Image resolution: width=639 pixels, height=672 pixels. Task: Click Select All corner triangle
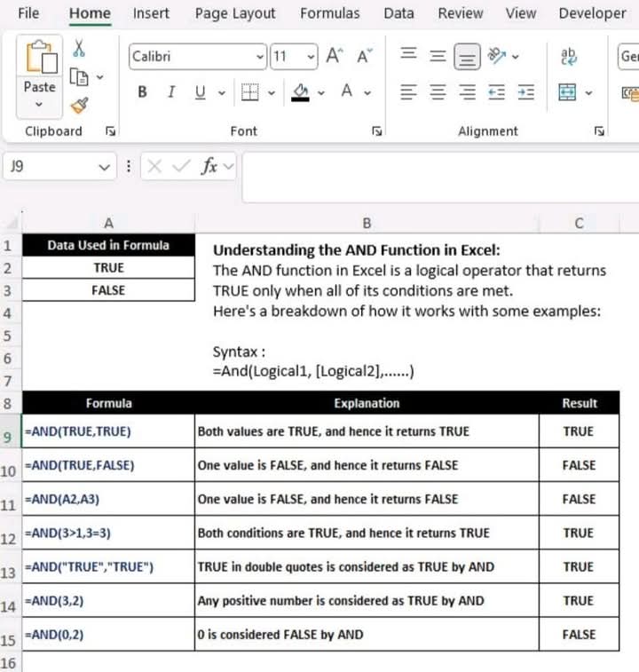pos(12,223)
